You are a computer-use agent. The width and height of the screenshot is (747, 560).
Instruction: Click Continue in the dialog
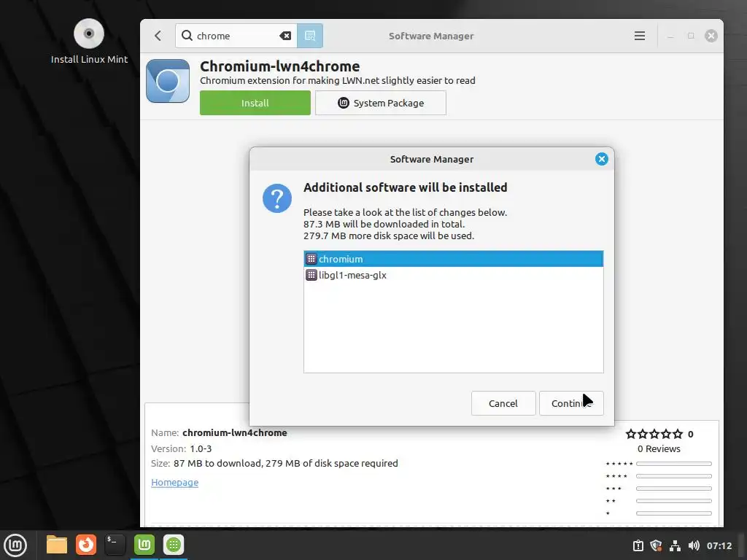[571, 403]
